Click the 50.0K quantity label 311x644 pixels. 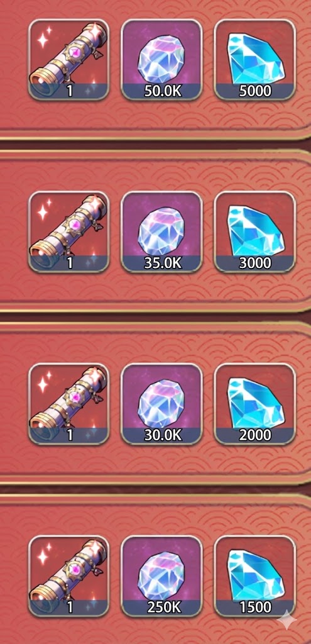[162, 91]
